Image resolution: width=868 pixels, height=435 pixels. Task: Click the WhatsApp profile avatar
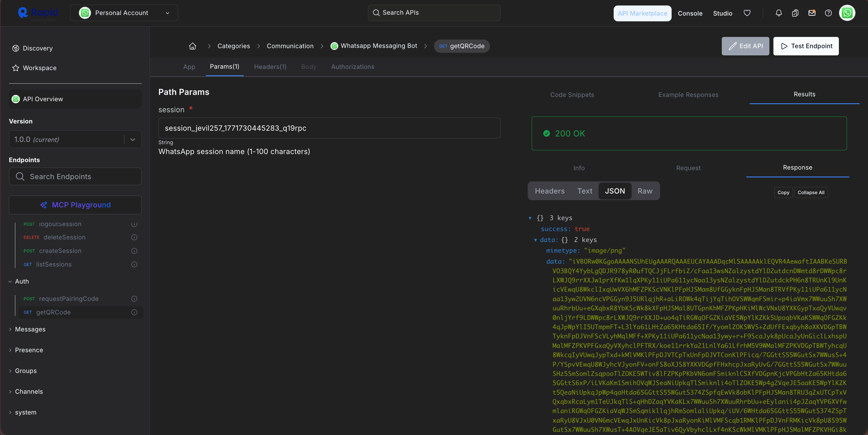pyautogui.click(x=847, y=13)
